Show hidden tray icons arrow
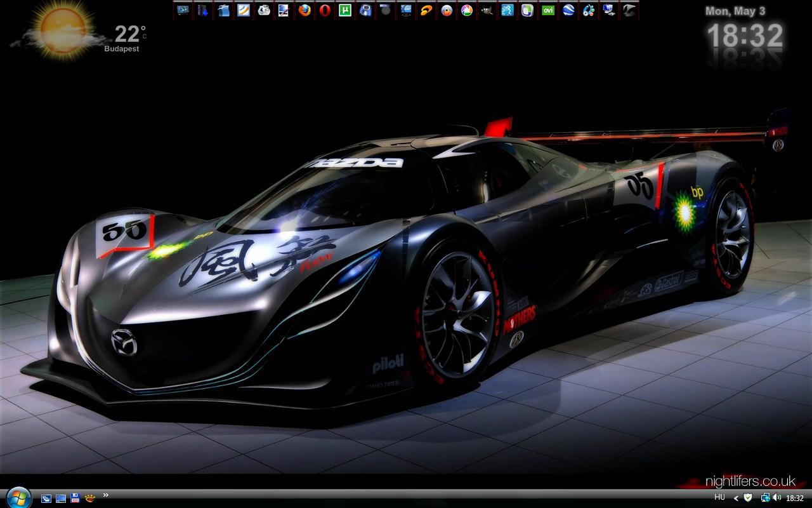This screenshot has height=508, width=812. pyautogui.click(x=736, y=498)
